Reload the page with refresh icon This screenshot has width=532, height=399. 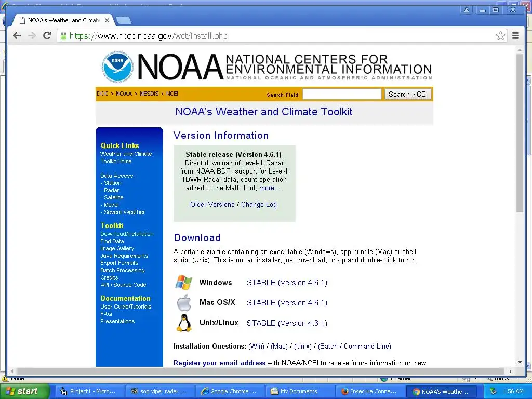(x=47, y=36)
